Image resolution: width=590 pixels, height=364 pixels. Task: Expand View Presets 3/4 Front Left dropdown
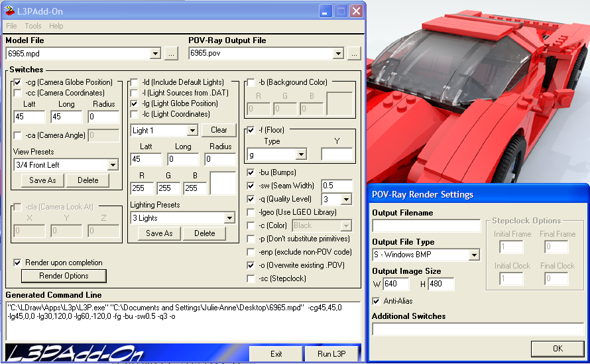click(113, 165)
